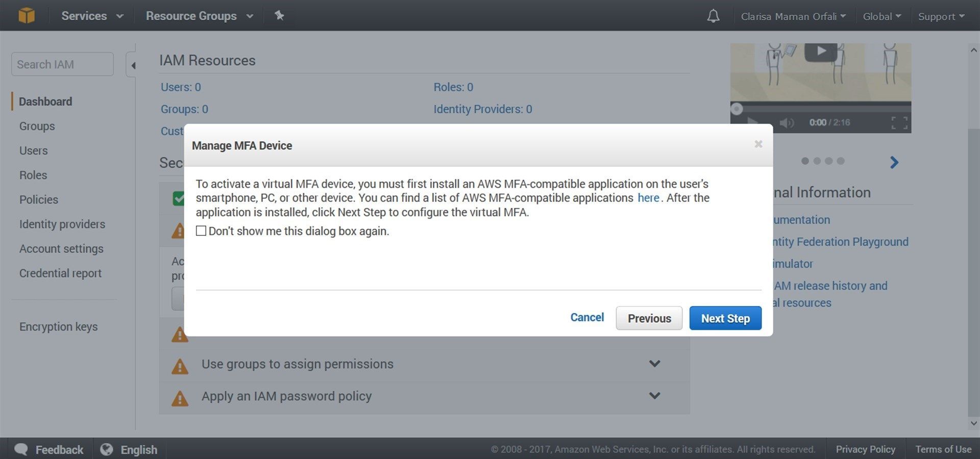The height and width of the screenshot is (459, 980).
Task: Select Dashboard in the sidebar
Action: (45, 102)
